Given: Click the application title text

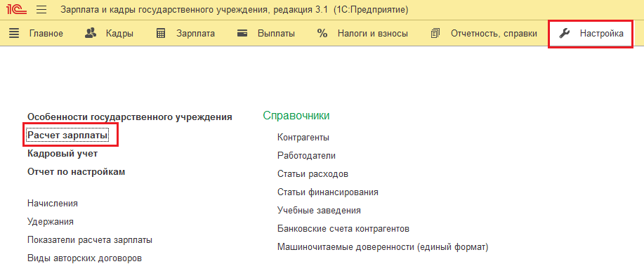Looking at the screenshot, I should click(x=235, y=9).
